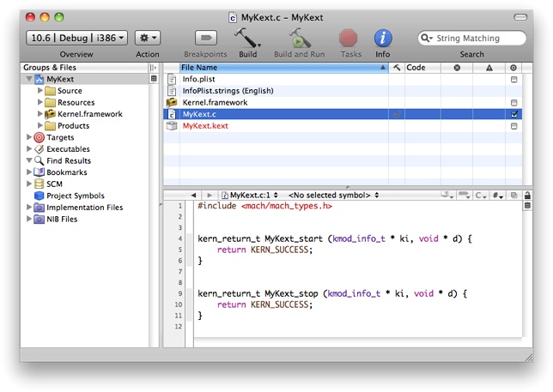553x392 pixels.
Task: Open the Info inspector icon
Action: [382, 38]
